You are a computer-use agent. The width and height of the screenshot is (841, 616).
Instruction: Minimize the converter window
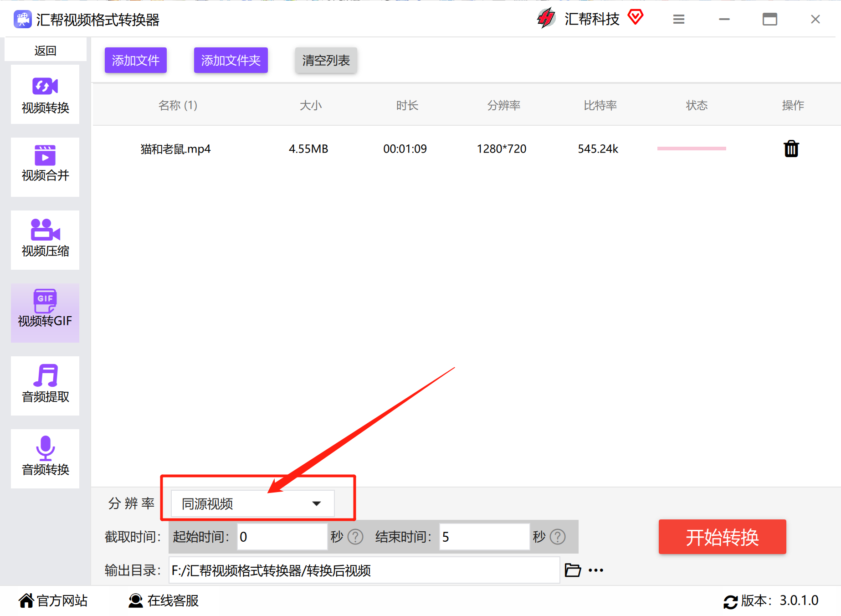coord(724,19)
